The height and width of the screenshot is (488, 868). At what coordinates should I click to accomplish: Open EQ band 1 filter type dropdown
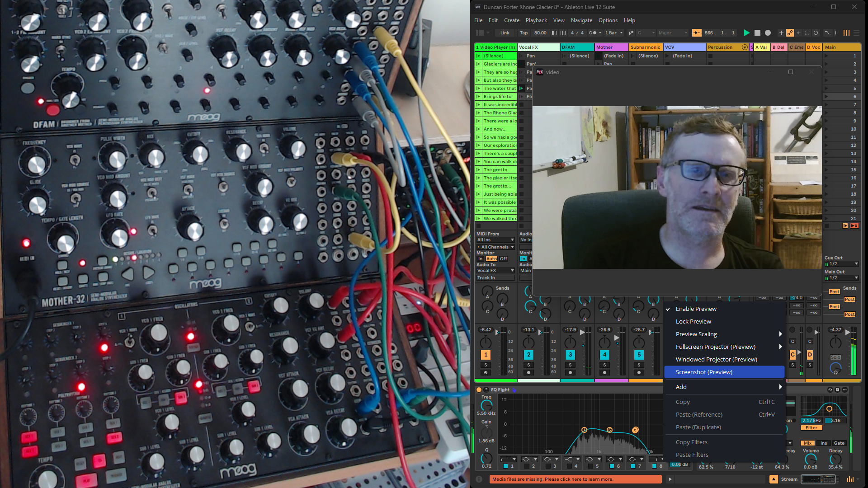click(x=508, y=460)
